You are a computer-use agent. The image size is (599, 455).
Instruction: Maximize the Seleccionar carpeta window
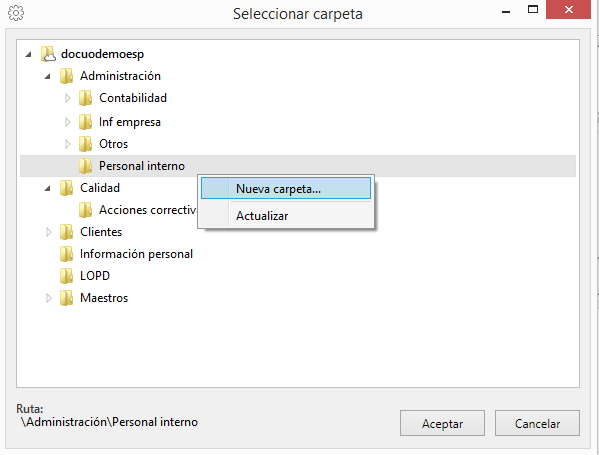[533, 10]
